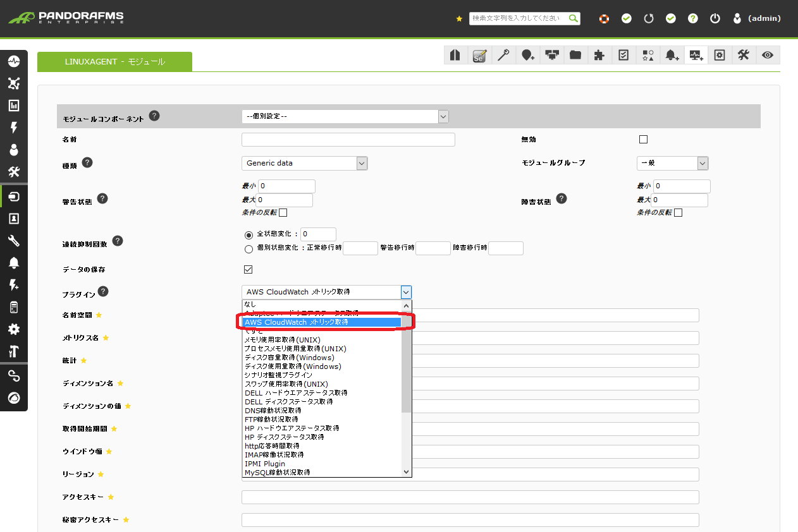This screenshot has height=532, width=798.
Task: Click the power logout icon in header
Action: pos(715,18)
